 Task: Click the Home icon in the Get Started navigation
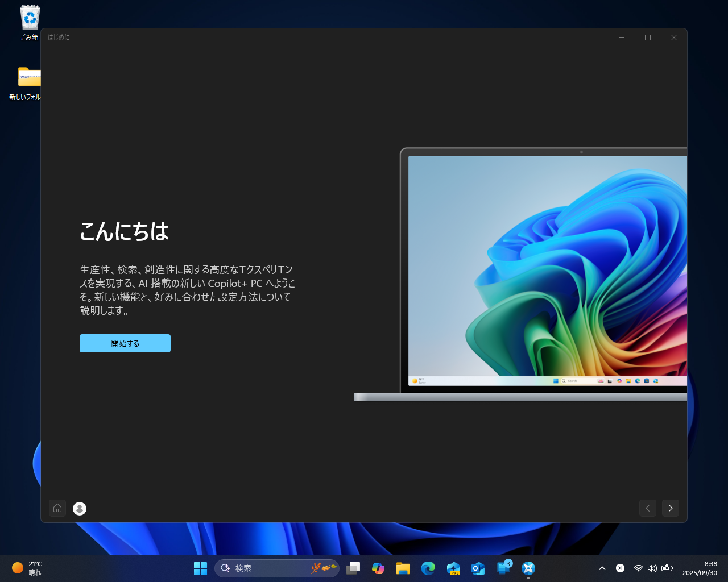[57, 508]
